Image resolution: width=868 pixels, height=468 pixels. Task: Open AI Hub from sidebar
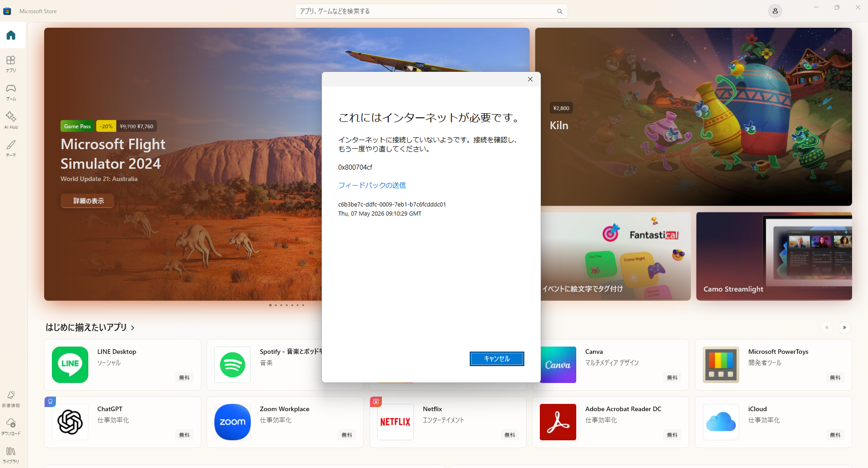click(11, 121)
